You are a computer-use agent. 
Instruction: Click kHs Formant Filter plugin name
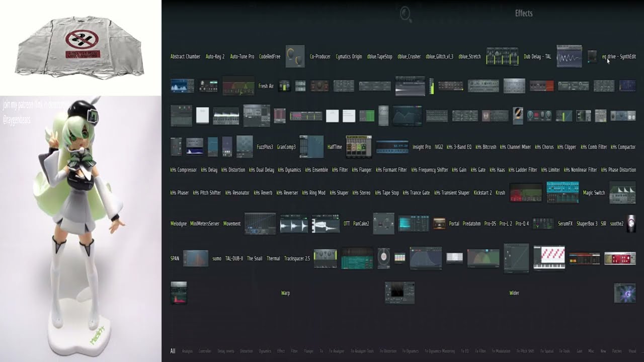[391, 170]
